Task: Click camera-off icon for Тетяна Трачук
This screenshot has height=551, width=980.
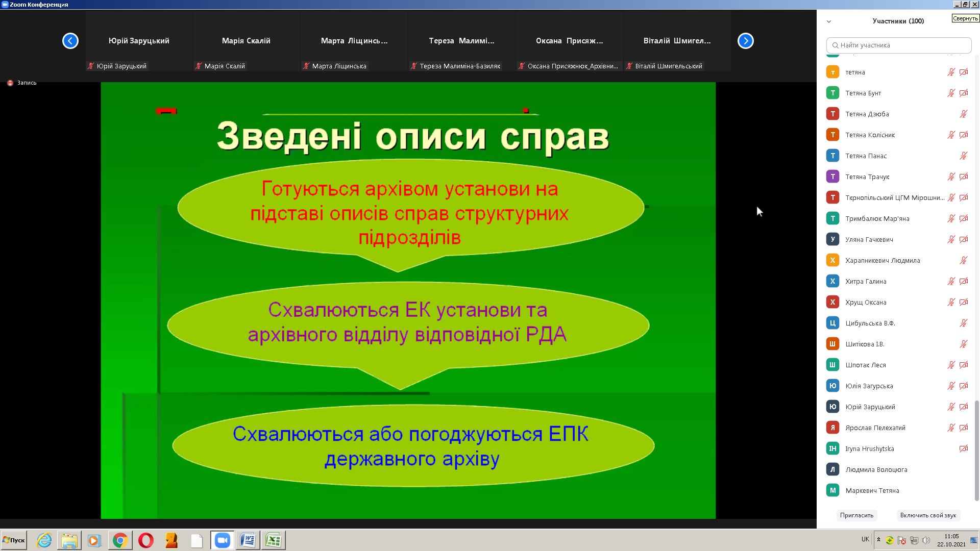Action: click(x=964, y=177)
